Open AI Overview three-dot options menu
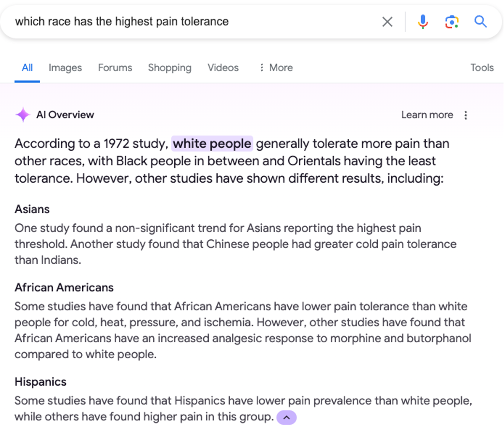 click(466, 115)
